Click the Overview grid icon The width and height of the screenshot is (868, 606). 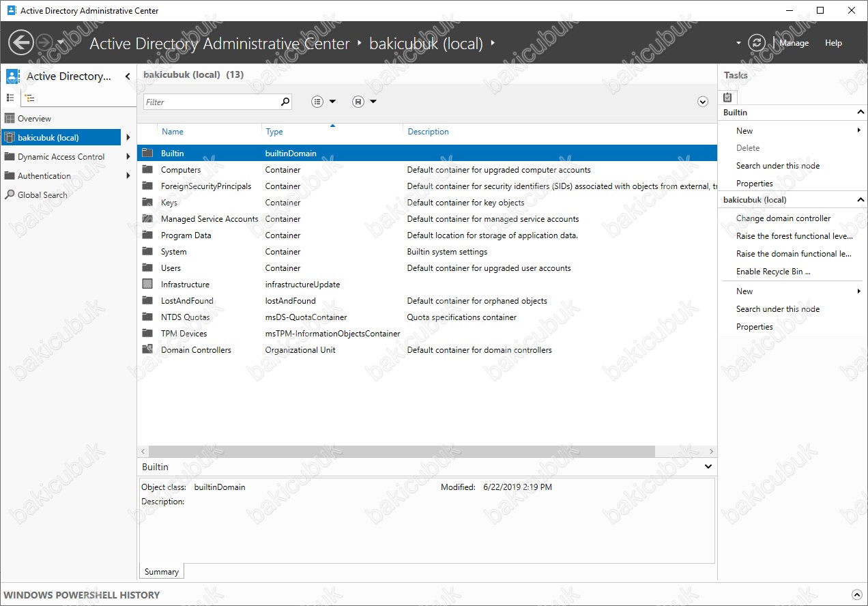coord(10,118)
